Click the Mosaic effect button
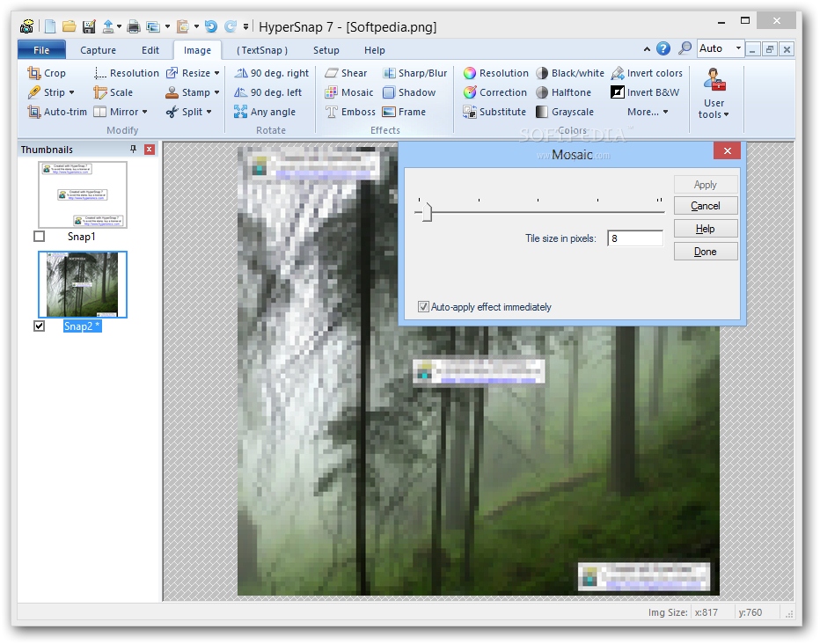This screenshot has width=820, height=644. 349,92
